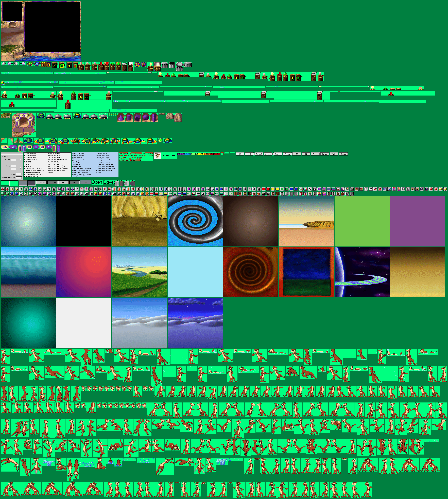Screen dimensions: 448x499
Task: Click the Table input field
Action: pos(19,174)
